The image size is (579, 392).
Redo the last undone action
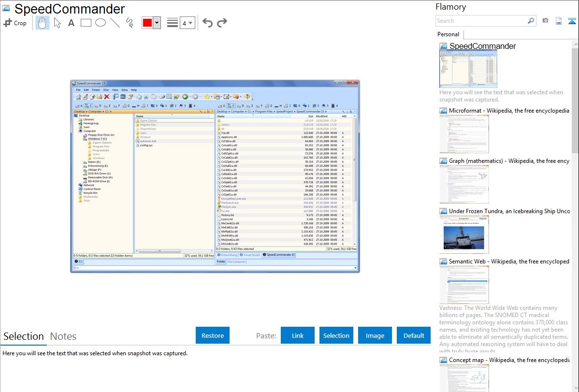[x=222, y=23]
